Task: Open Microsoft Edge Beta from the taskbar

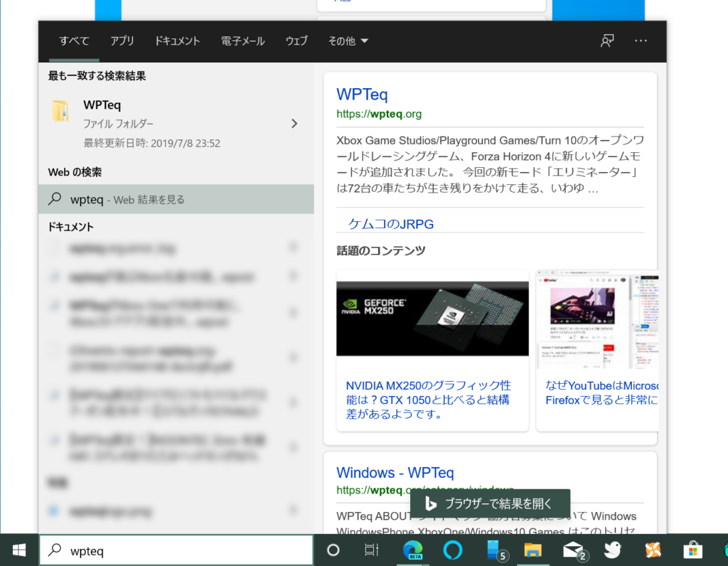Action: (412, 550)
